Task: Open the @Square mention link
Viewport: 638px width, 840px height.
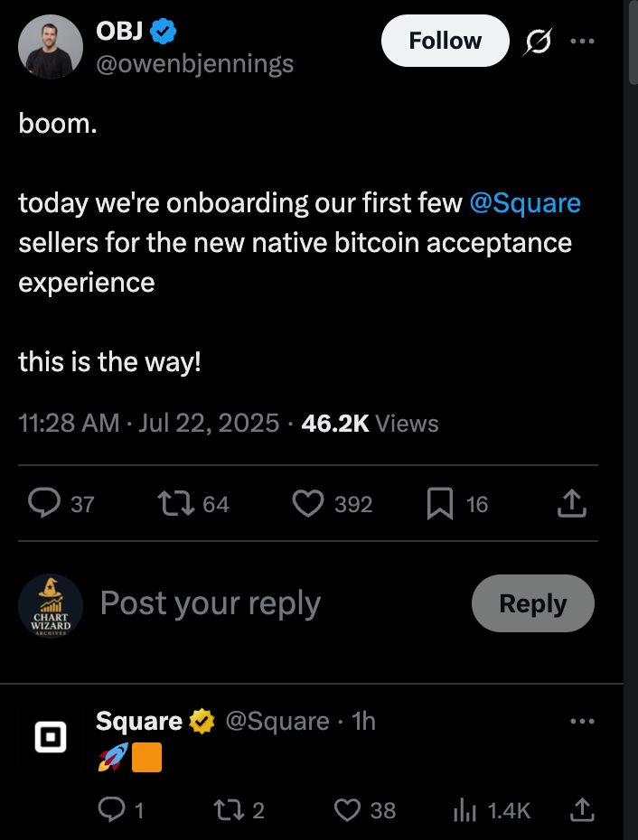Action: [525, 202]
